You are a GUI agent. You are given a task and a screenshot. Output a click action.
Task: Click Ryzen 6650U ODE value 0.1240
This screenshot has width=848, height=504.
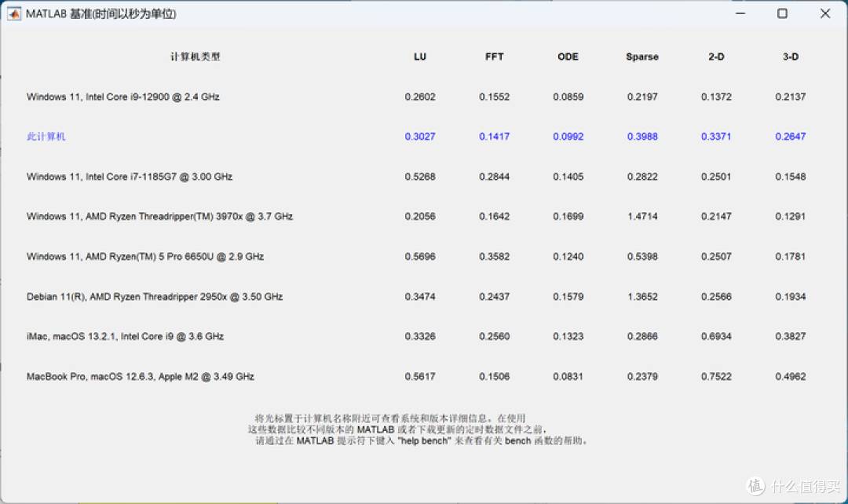click(x=568, y=257)
